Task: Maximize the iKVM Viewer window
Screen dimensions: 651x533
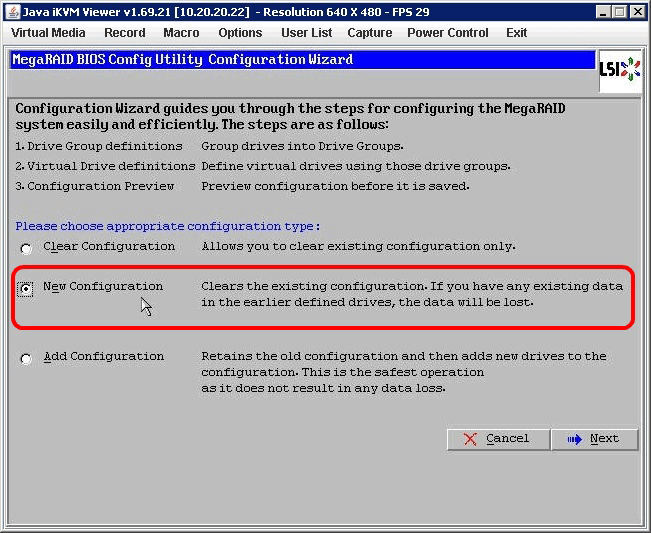Action: tap(619, 12)
